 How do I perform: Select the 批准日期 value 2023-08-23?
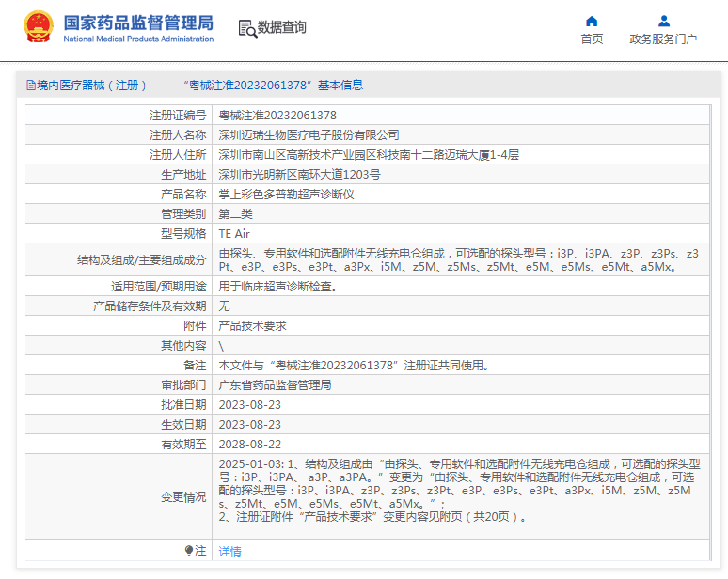[x=250, y=404]
